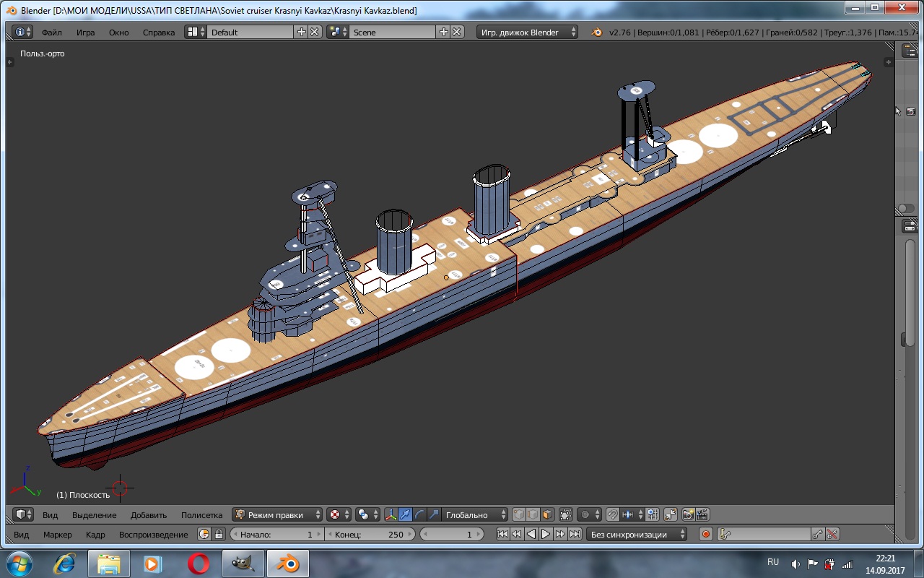Toggle the snap magnet during transform
Screen dimensions: 924x578
click(x=612, y=514)
